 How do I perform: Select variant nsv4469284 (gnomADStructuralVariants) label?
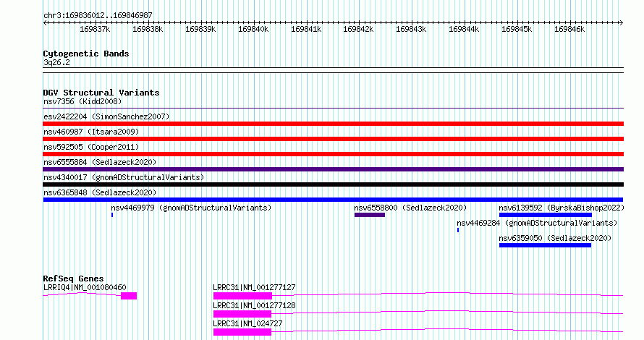pyautogui.click(x=537, y=223)
